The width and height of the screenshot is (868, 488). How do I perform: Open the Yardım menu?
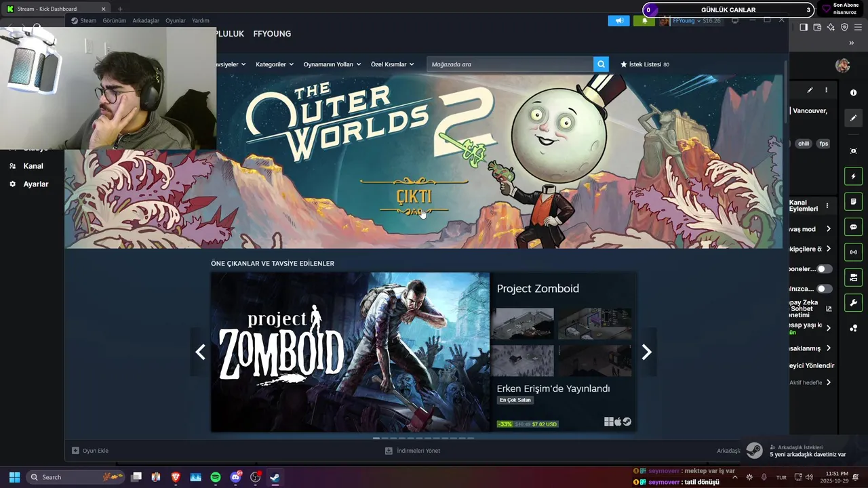201,20
